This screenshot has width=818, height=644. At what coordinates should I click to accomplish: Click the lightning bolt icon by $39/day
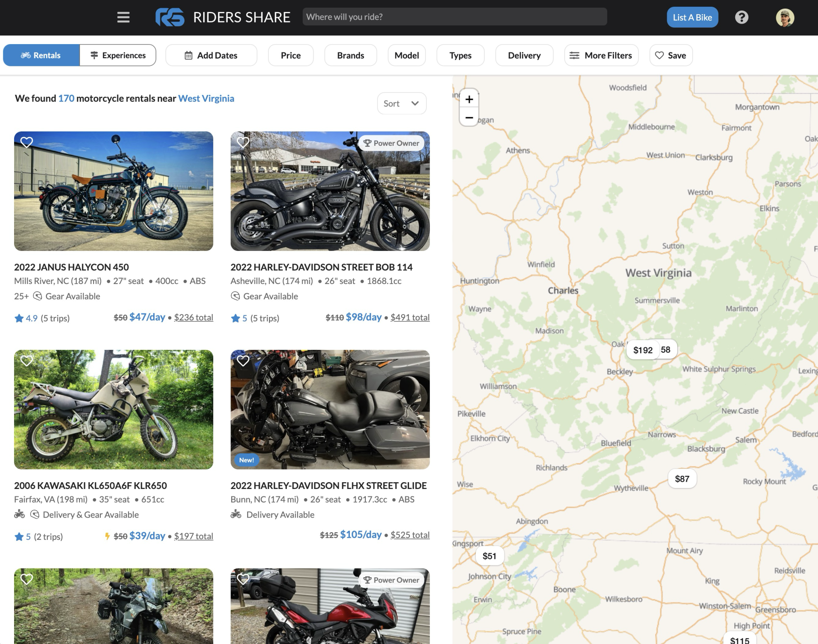click(107, 536)
